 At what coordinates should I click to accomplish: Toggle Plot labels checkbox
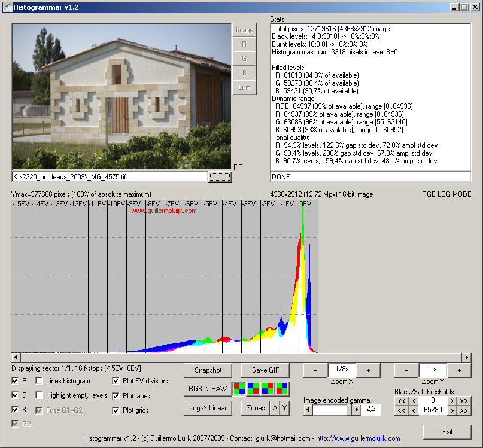click(116, 395)
